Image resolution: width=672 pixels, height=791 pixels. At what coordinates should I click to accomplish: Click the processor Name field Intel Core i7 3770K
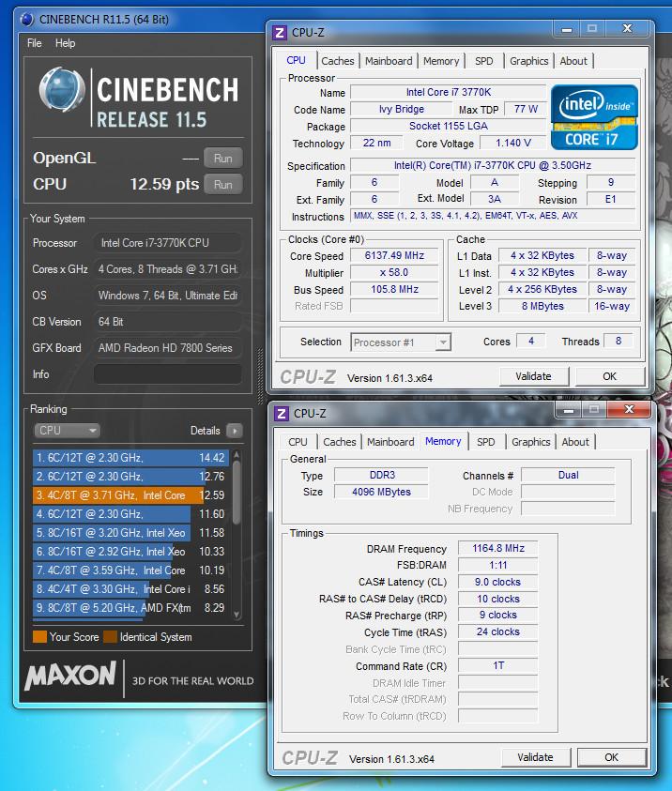click(449, 92)
